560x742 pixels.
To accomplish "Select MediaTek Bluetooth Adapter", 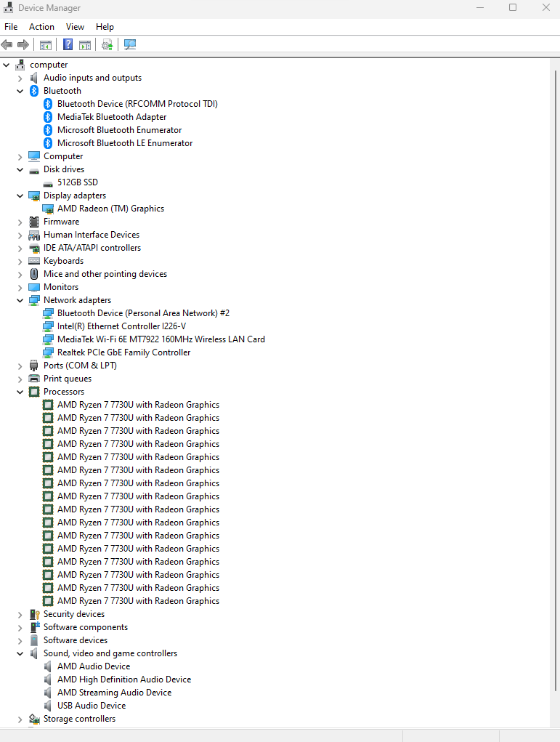I will tap(112, 117).
